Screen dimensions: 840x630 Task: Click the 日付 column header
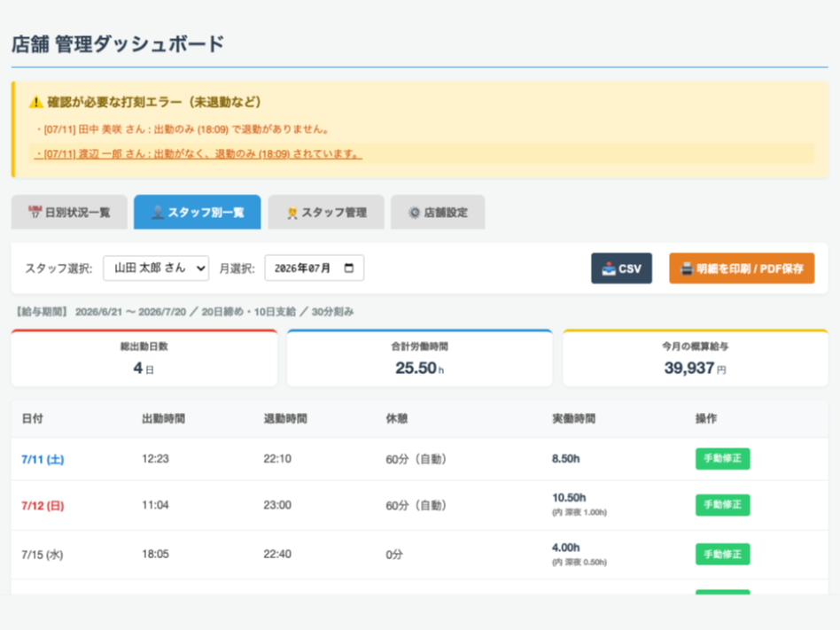coord(32,418)
